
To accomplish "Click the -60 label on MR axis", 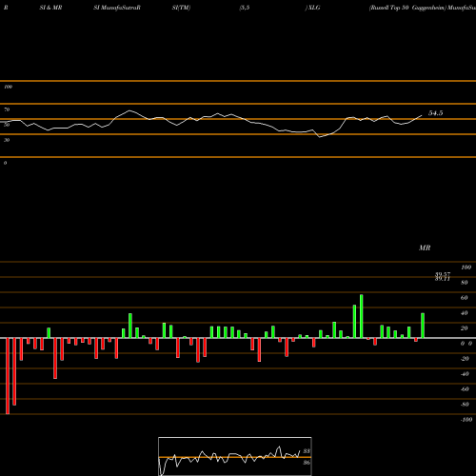I will click(x=465, y=389).
